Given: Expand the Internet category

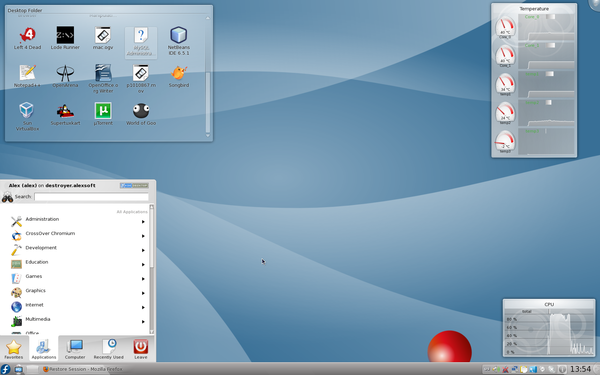Looking at the screenshot, I should coord(78,306).
